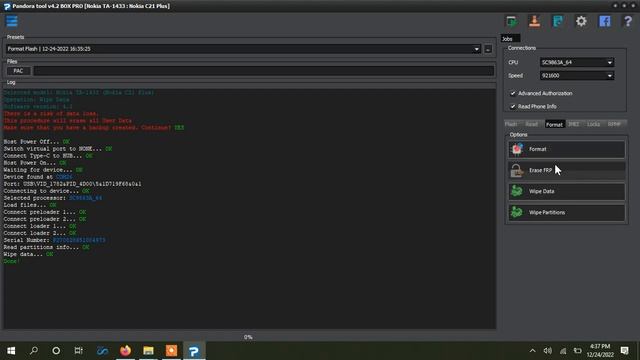Click the Format option icon
640x360 pixels.
[x=517, y=149]
